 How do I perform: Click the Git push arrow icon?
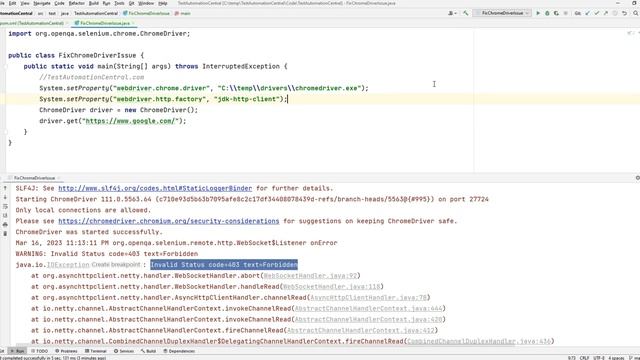click(606, 13)
